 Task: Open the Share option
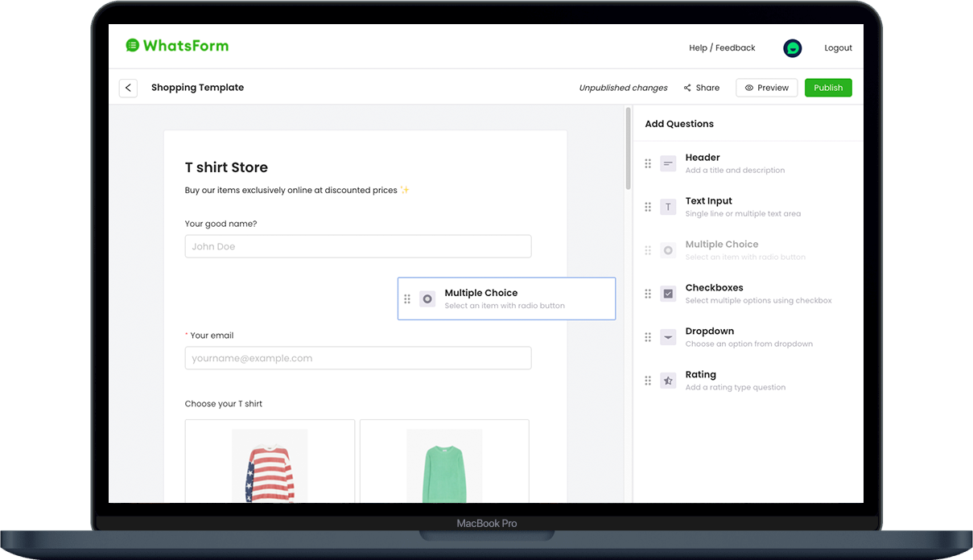(702, 88)
